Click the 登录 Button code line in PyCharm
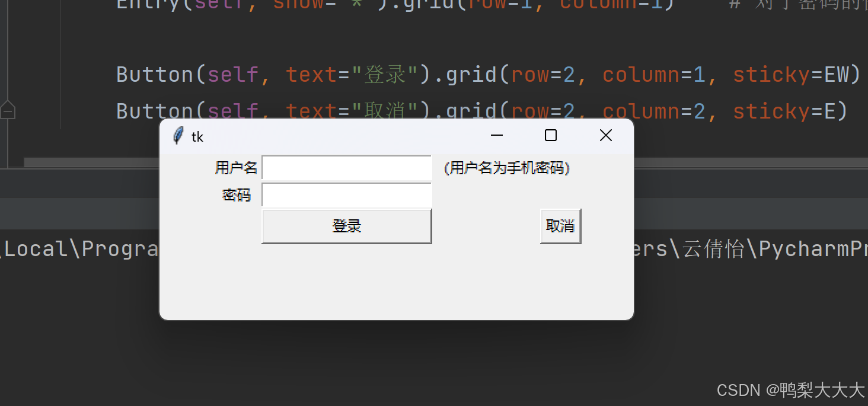Image resolution: width=868 pixels, height=406 pixels. [488, 75]
